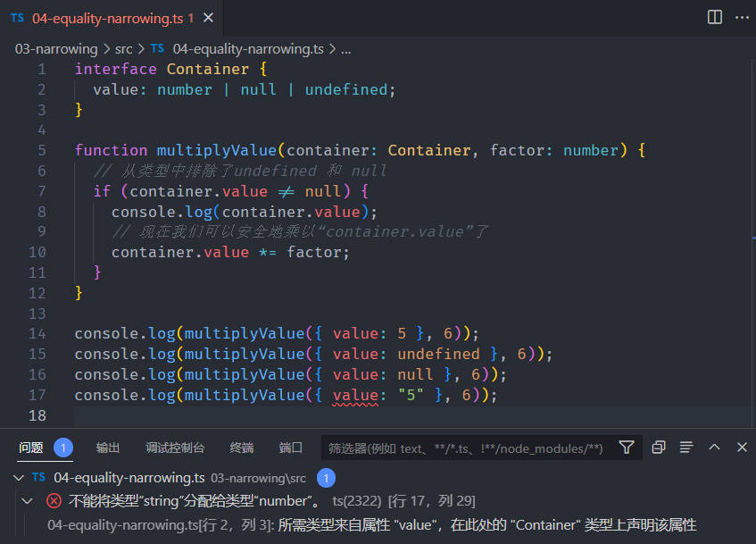Screen dimensions: 756x544
Task: Select the 04-equality-narrowing.ts editor tab
Action: coord(112,18)
